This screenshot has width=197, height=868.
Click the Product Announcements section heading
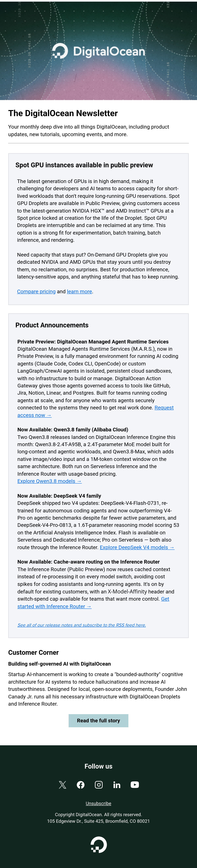[52, 325]
